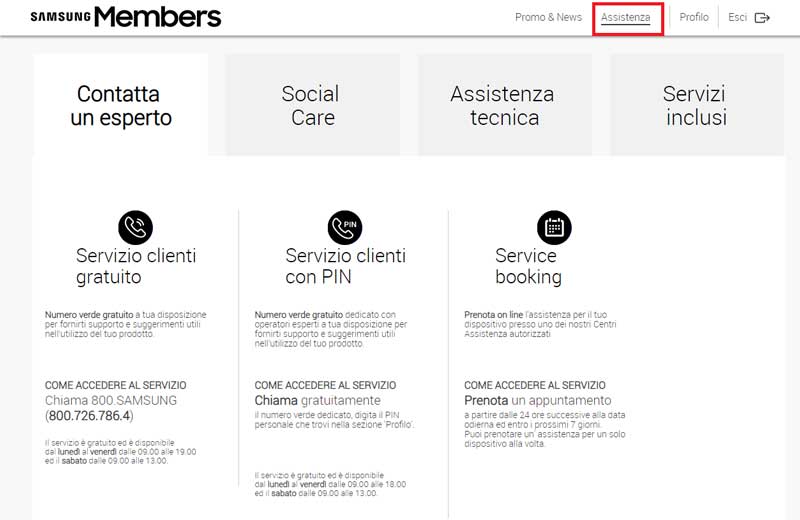Click the Servizio clienti con PIN heading
This screenshot has width=800, height=520.
click(345, 266)
